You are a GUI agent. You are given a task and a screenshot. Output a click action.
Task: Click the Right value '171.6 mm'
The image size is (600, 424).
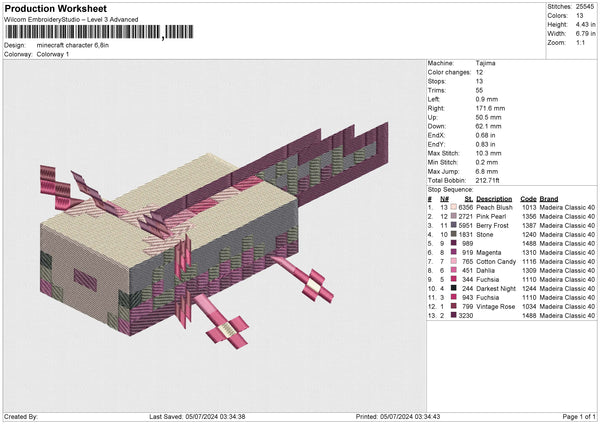pyautogui.click(x=490, y=108)
